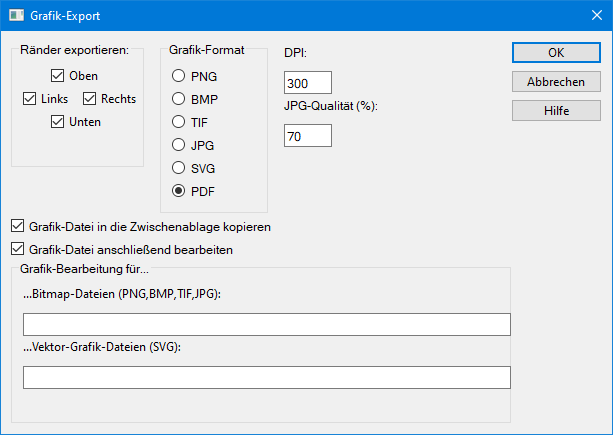Click the Grafik-Export window title icon
613x435 pixels.
click(x=17, y=16)
